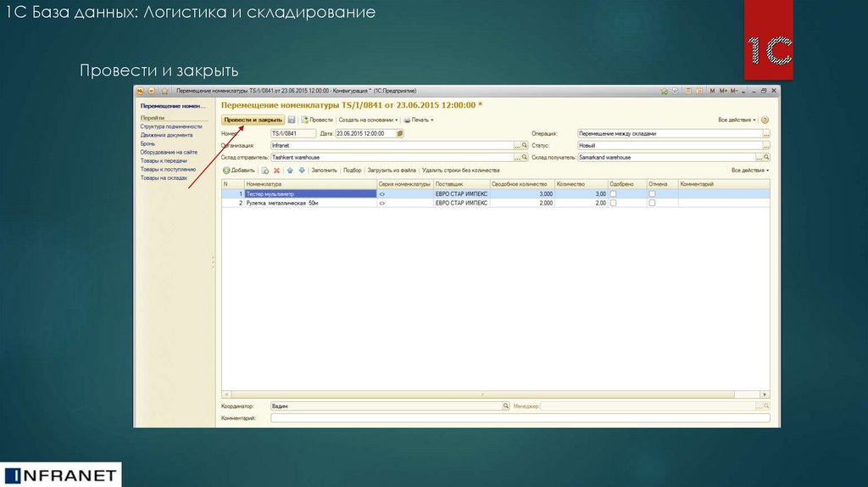Image resolution: width=868 pixels, height=487 pixels.
Task: Click Загрузить из файла
Action: click(x=392, y=170)
